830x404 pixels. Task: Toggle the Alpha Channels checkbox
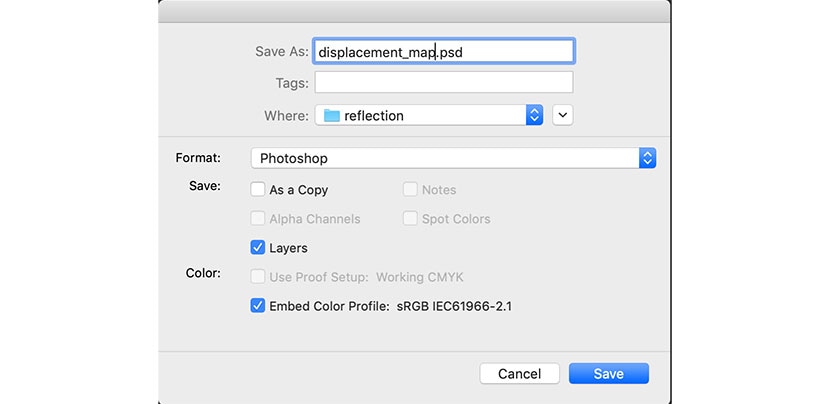coord(258,218)
